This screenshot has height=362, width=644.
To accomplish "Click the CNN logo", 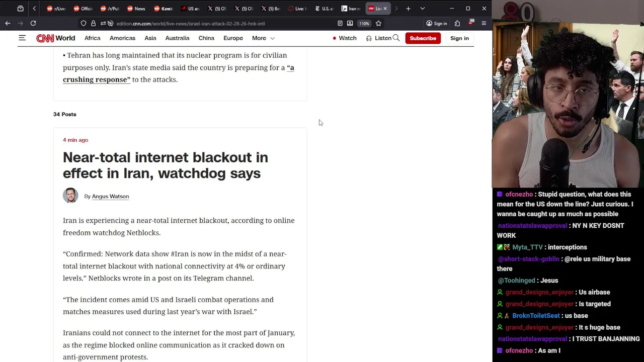I will click(x=45, y=38).
